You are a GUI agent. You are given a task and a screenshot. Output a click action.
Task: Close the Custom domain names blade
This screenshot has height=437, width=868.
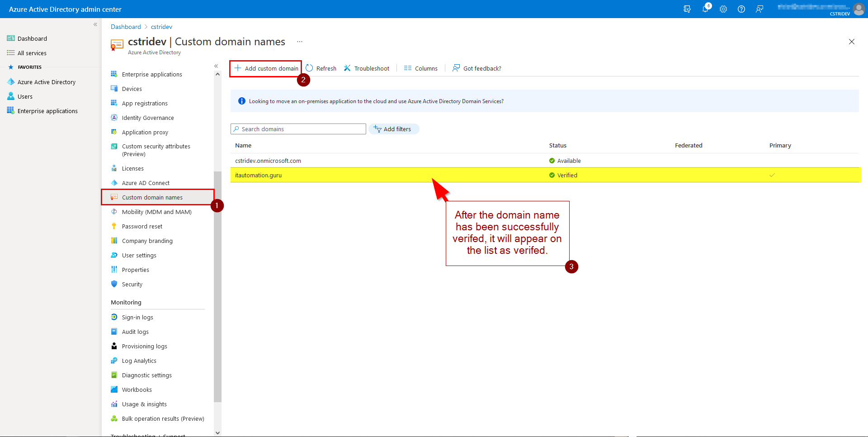tap(852, 42)
